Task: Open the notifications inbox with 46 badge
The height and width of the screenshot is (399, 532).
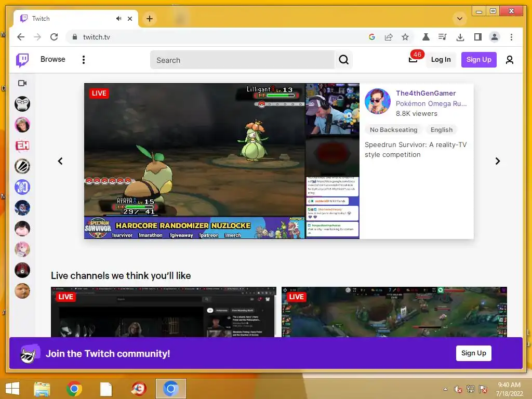Action: (414, 59)
